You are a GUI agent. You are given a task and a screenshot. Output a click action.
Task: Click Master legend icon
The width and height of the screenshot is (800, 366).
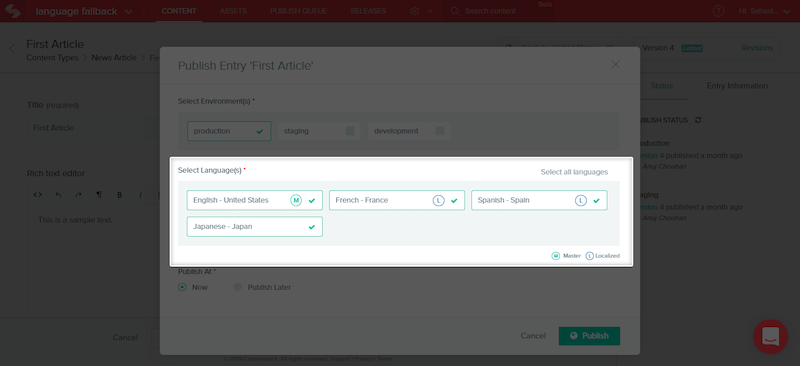click(556, 256)
